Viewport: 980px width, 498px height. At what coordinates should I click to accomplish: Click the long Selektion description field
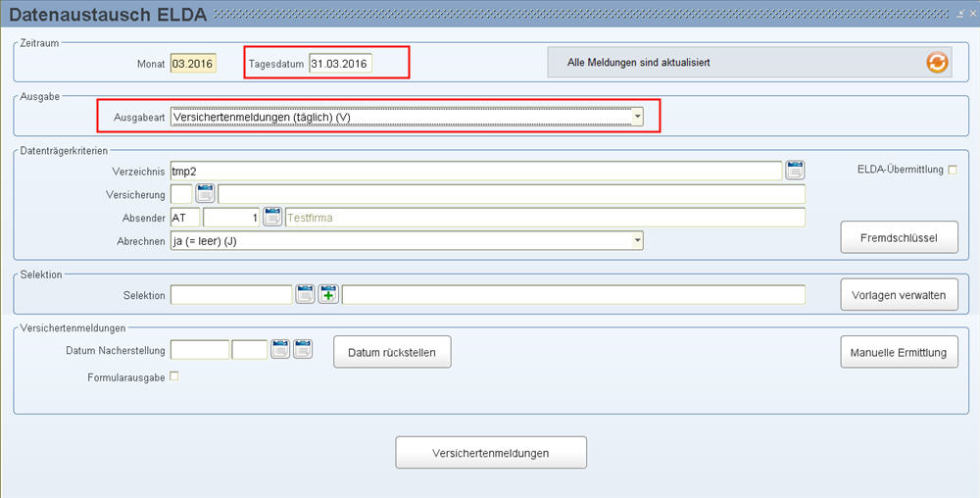click(573, 295)
